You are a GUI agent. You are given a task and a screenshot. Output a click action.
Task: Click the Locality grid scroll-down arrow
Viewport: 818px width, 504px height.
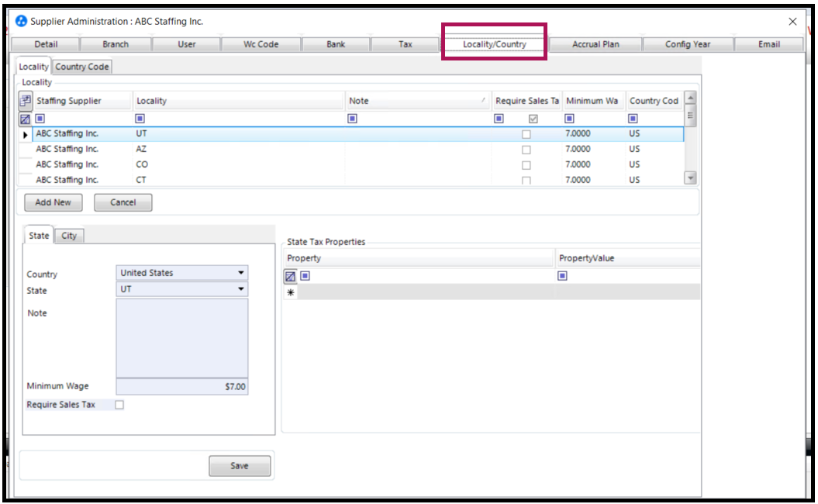click(690, 178)
